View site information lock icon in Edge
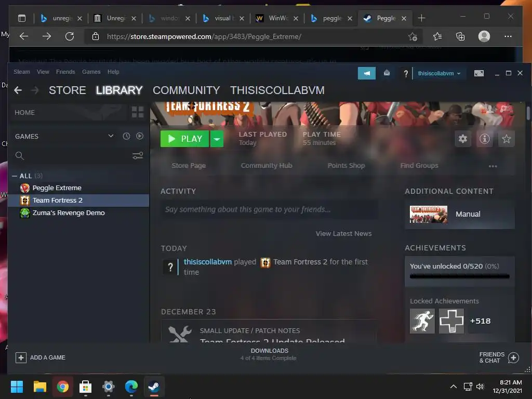Image resolution: width=532 pixels, height=399 pixels. tap(96, 36)
